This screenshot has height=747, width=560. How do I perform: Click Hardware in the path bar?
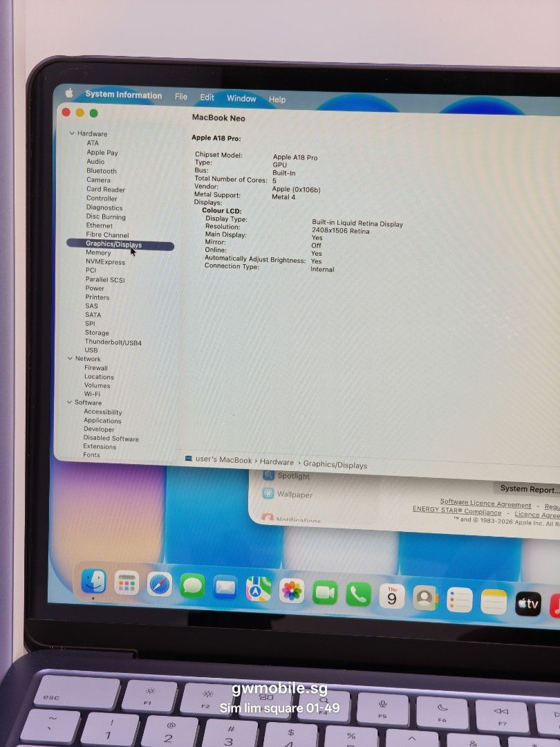(x=277, y=462)
